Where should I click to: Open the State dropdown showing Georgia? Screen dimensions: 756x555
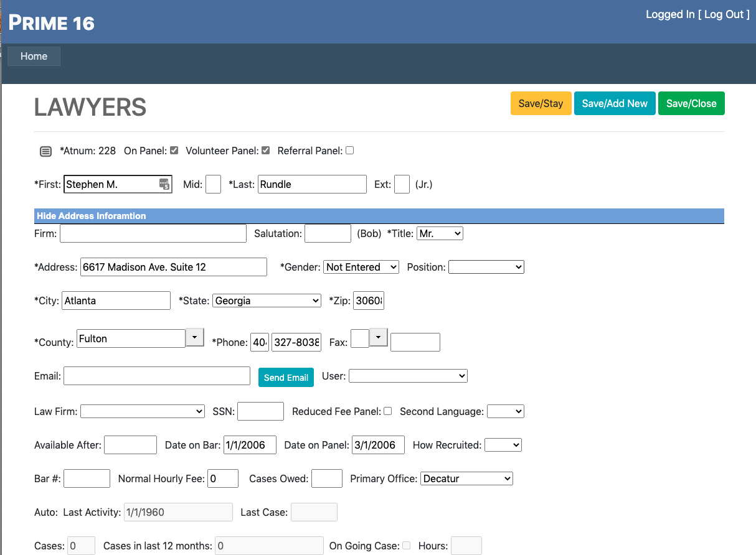point(267,301)
